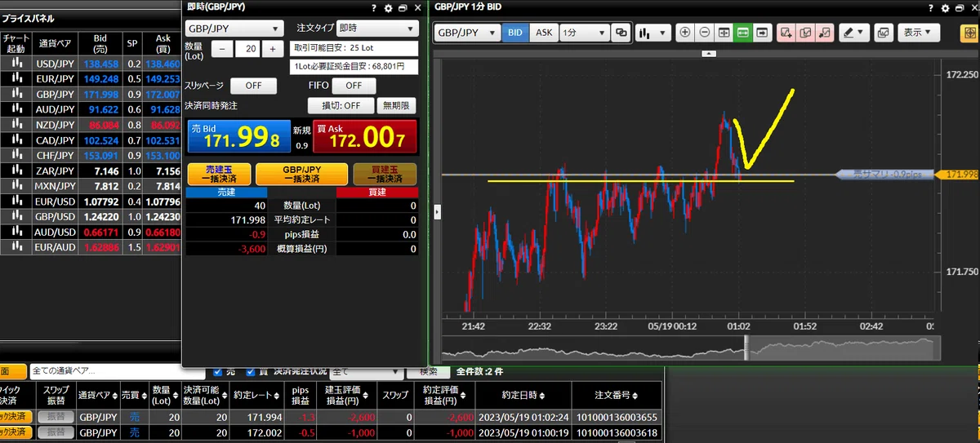
Task: Sort by 通貨ペア column header in positions
Action: [97, 395]
